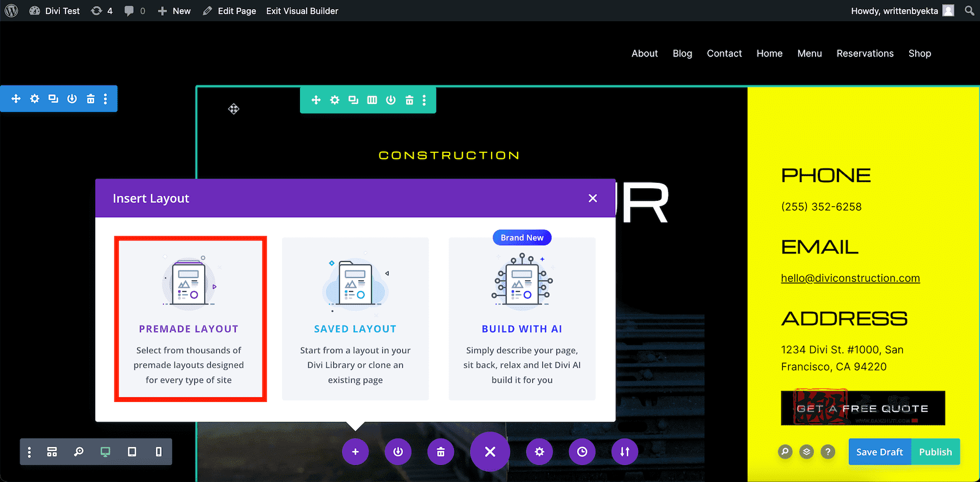Click the Publish button
The image size is (980, 482).
click(x=935, y=452)
